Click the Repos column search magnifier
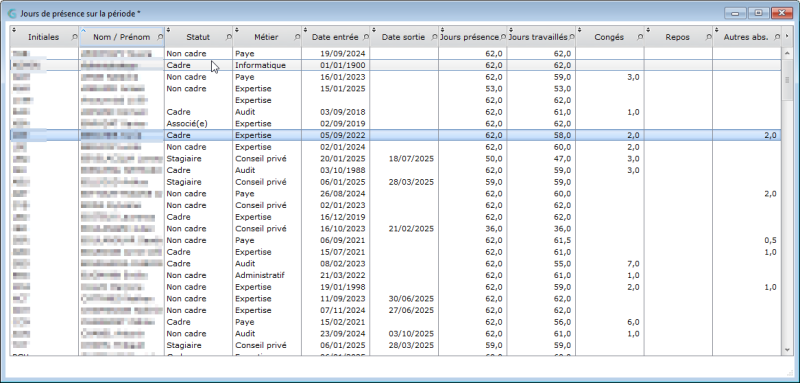The height and width of the screenshot is (383, 800). (708, 37)
